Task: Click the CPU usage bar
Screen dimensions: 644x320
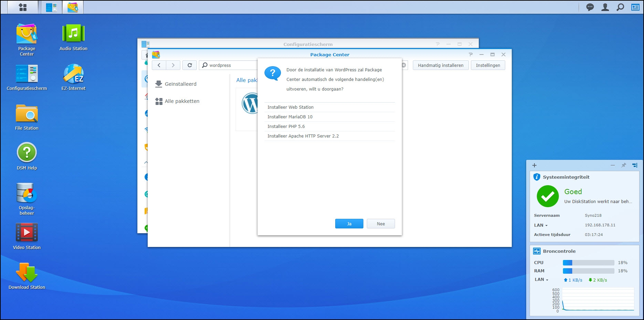Action: 588,263
